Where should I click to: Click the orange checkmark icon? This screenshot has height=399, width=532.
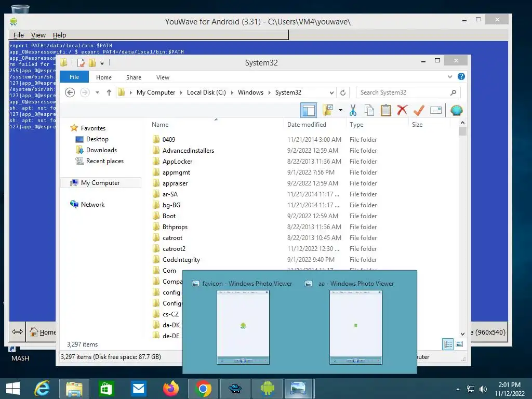coord(419,110)
